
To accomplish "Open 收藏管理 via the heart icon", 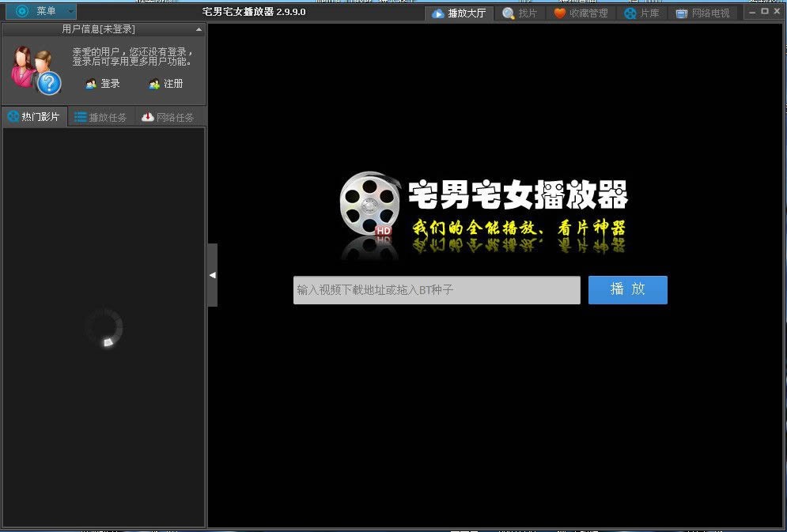I will pos(561,12).
